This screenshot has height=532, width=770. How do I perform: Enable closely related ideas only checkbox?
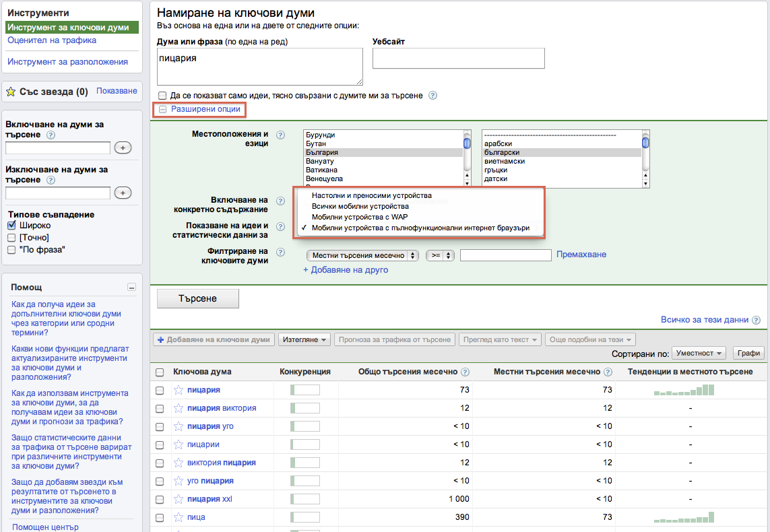[x=162, y=95]
